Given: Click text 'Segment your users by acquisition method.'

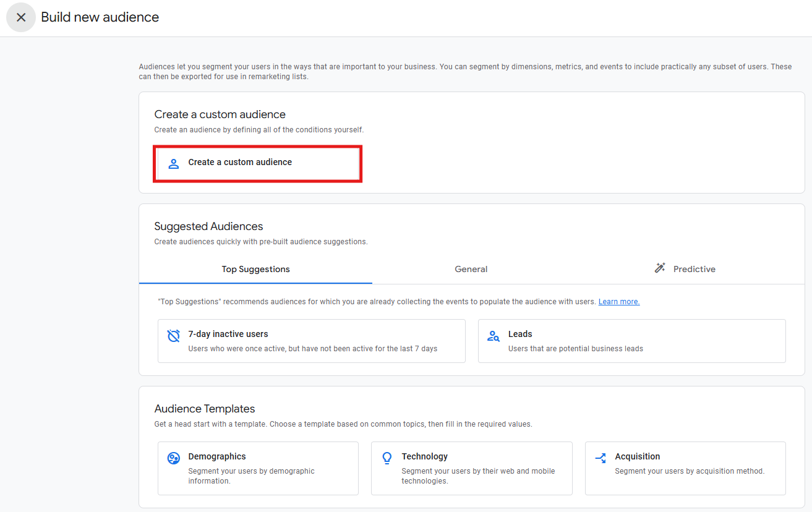Looking at the screenshot, I should tap(690, 471).
